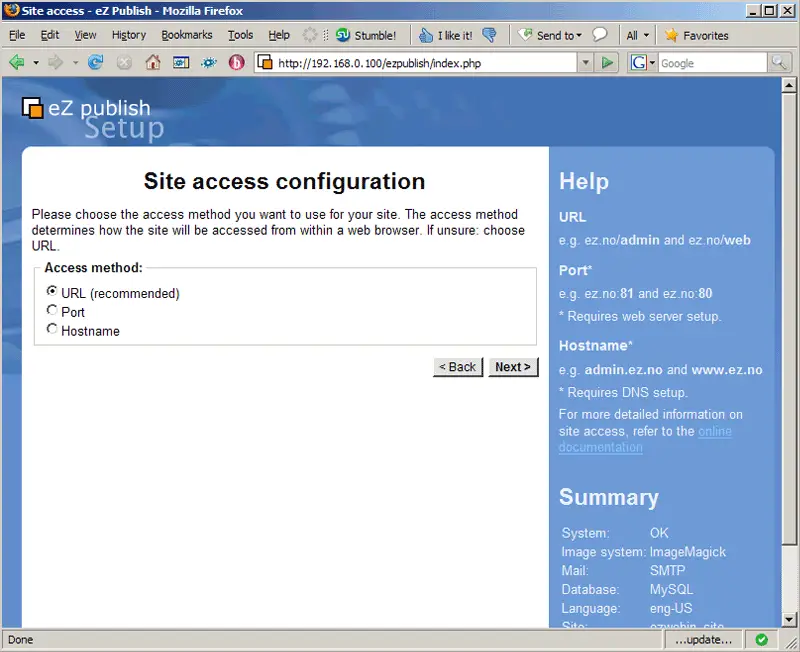
Task: Click the 'Done' status bar text
Action: [x=20, y=640]
